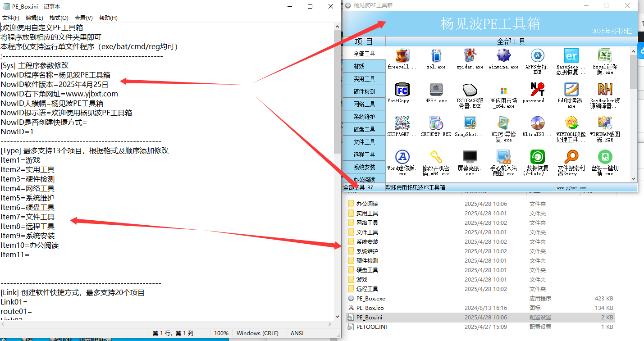Click the www.yjbxt.com website link
This screenshot has width=644, height=341.
pos(571,187)
